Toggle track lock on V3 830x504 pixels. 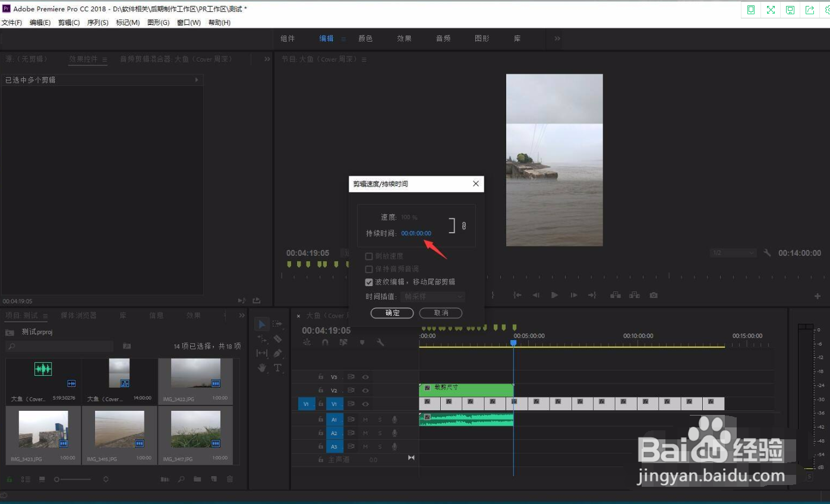coord(321,376)
